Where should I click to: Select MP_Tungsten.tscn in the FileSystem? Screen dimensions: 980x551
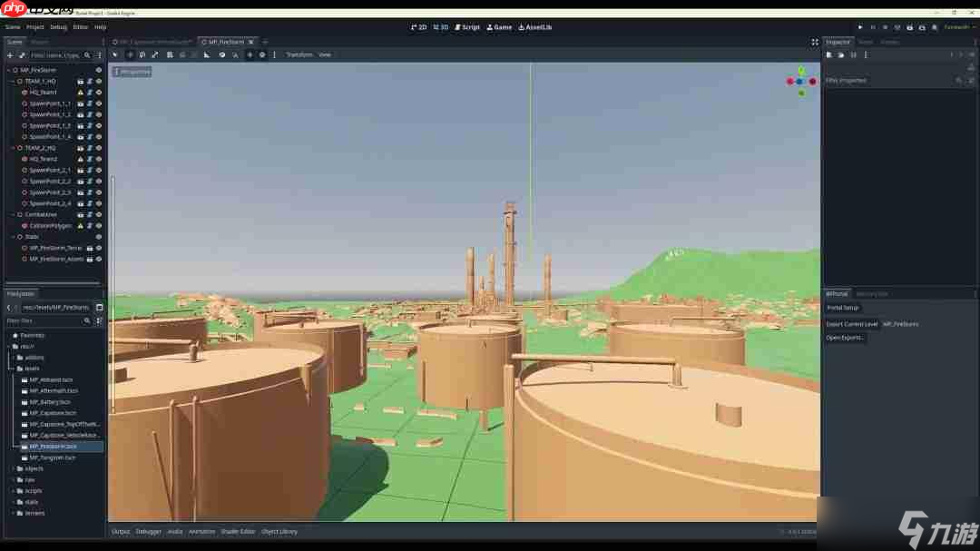53,458
